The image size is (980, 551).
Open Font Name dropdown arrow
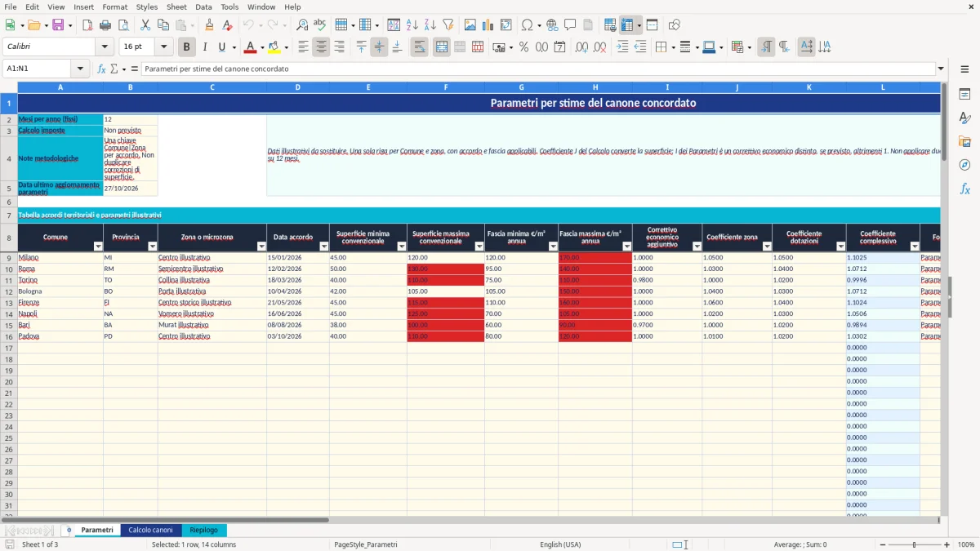click(105, 47)
